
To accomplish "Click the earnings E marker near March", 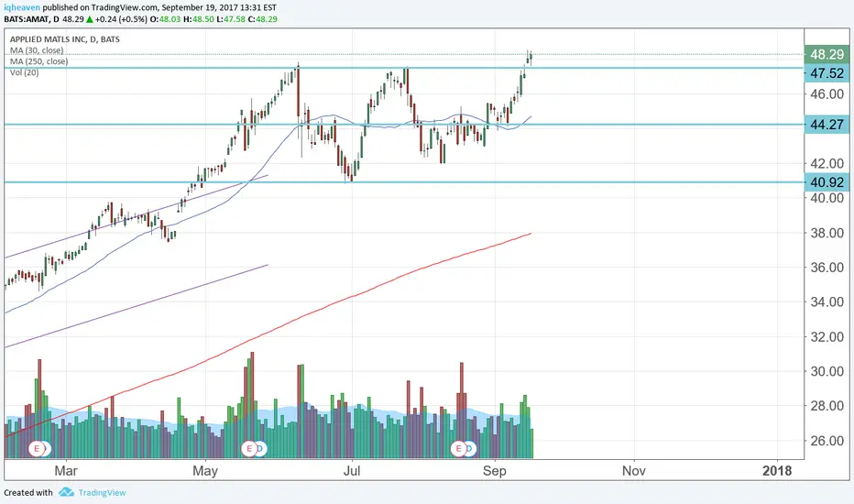I will click(37, 448).
